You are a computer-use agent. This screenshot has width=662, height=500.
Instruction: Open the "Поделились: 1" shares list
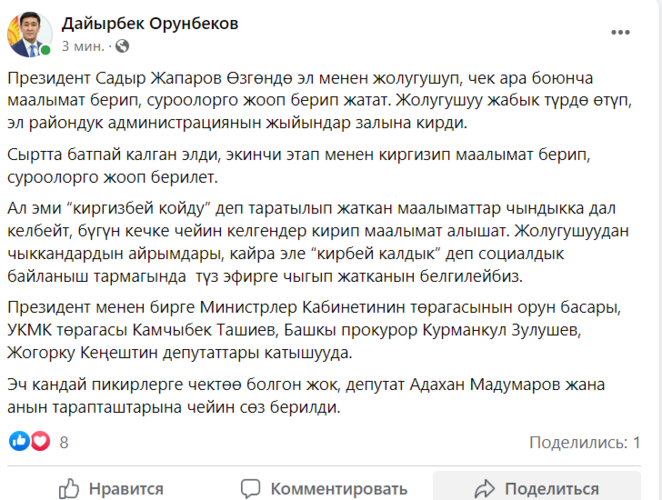[584, 441]
